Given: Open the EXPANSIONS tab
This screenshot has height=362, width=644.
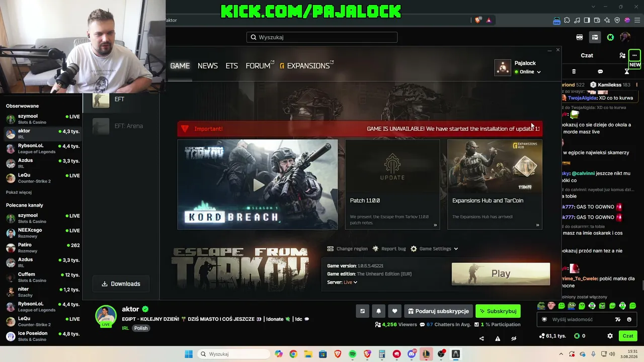Looking at the screenshot, I should click(x=307, y=66).
